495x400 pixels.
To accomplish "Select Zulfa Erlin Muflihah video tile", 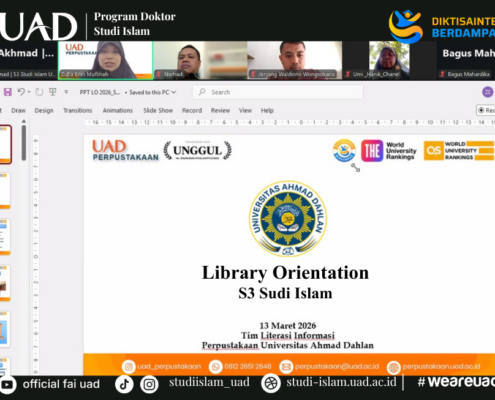I will [x=106, y=60].
